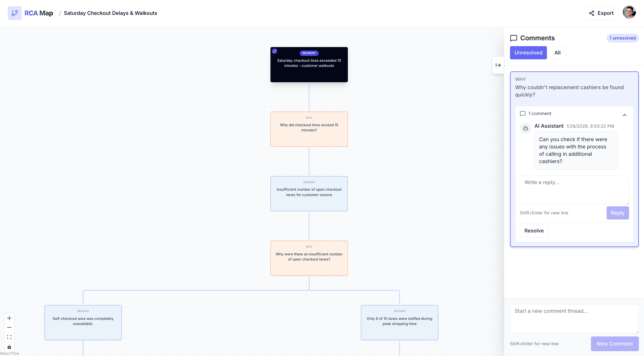Click the AI Assistant author name

[549, 126]
